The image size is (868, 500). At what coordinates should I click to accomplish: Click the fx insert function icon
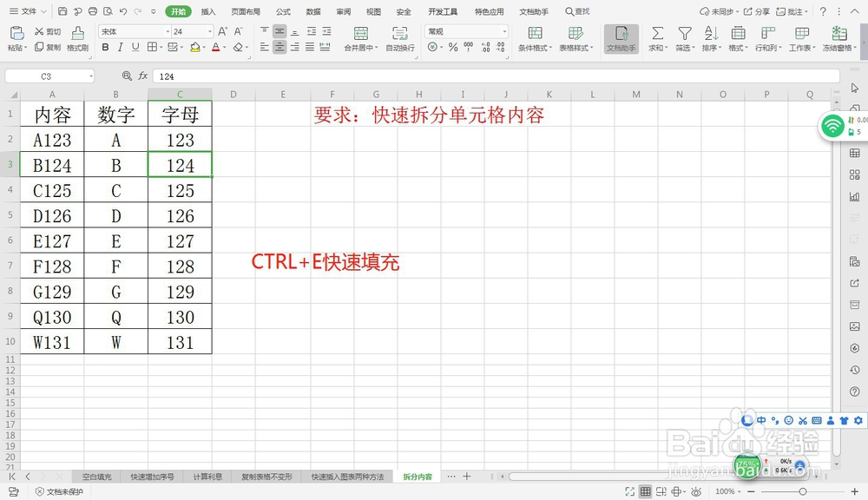click(x=143, y=76)
